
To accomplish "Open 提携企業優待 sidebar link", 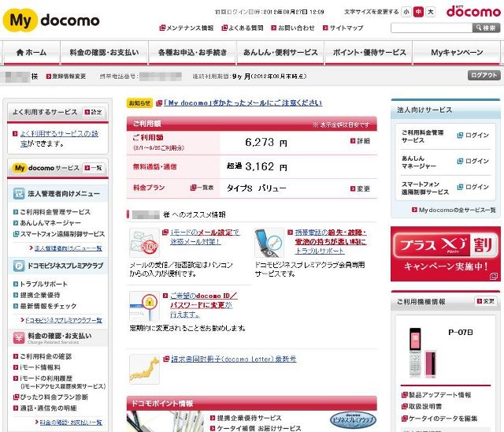I will pos(37,295).
